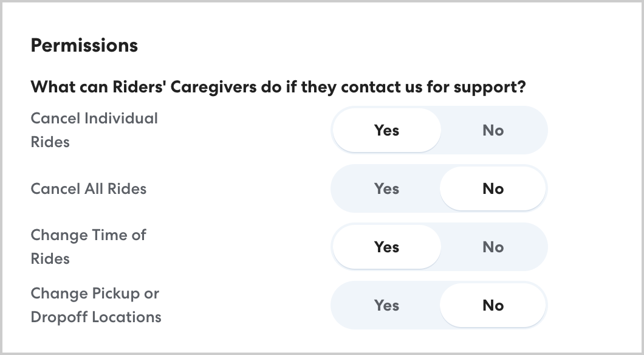Pick No for Change Pickup or Dropoff Locations
This screenshot has height=355, width=644.
tap(493, 305)
